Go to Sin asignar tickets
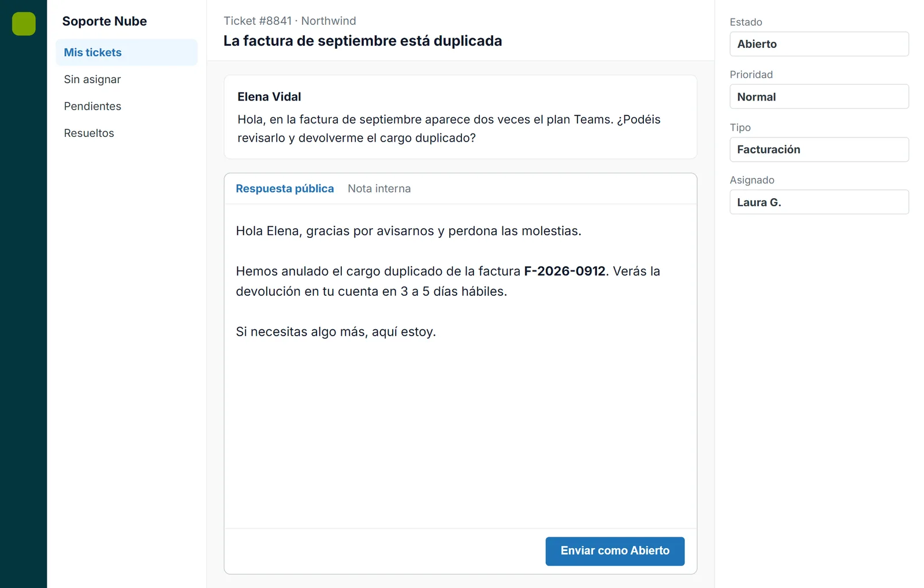Screen dimensions: 924x588 126,79
